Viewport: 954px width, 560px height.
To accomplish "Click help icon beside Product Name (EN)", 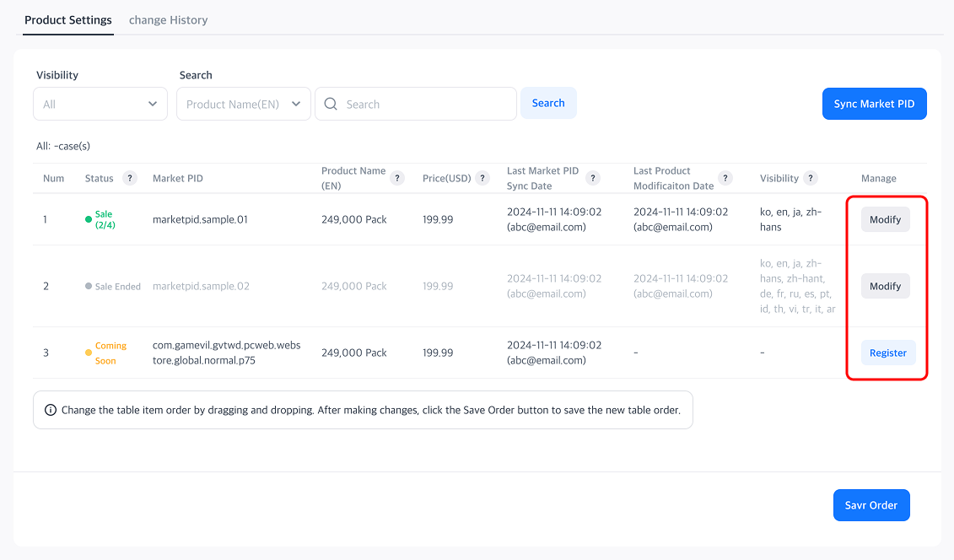I will click(x=397, y=178).
